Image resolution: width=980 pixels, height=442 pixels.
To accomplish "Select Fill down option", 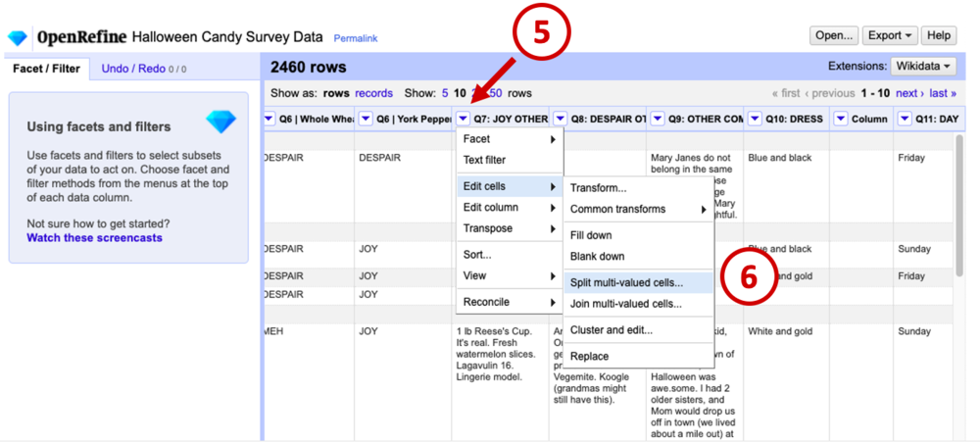I will click(x=638, y=235).
